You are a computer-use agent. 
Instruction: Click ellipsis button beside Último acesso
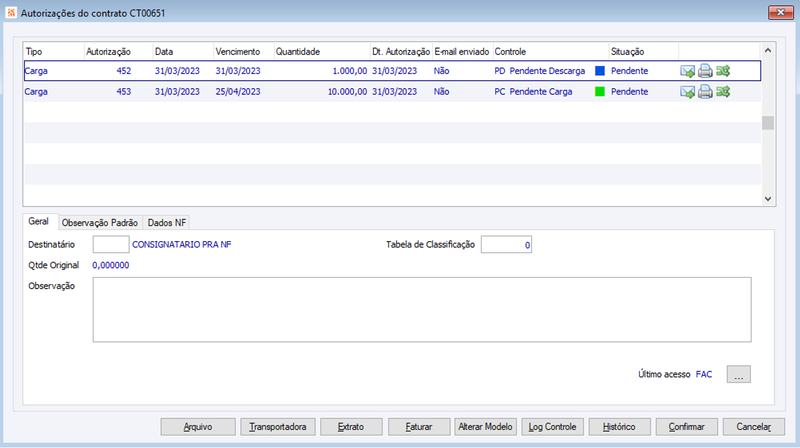(738, 374)
